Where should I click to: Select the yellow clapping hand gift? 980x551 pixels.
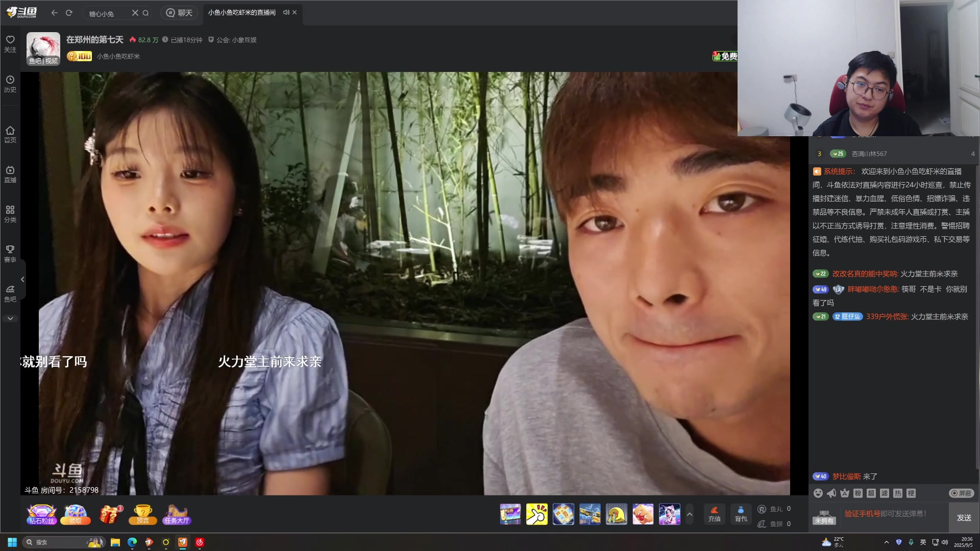pos(537,514)
